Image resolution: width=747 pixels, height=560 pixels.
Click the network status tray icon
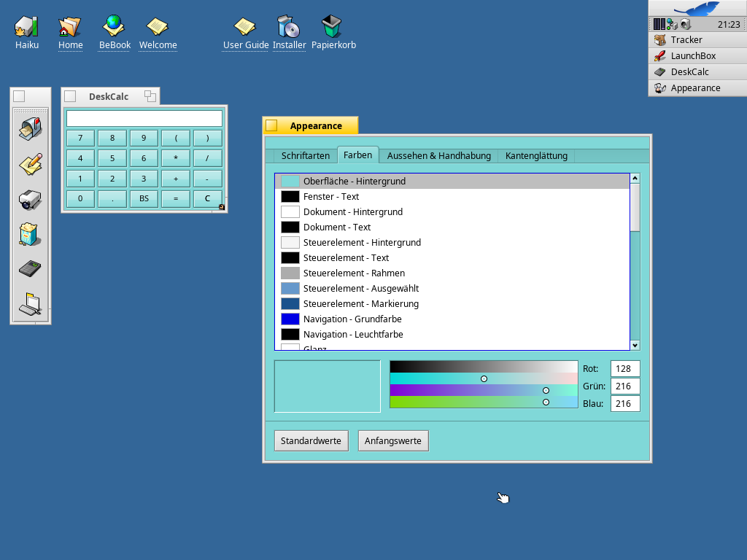point(672,24)
